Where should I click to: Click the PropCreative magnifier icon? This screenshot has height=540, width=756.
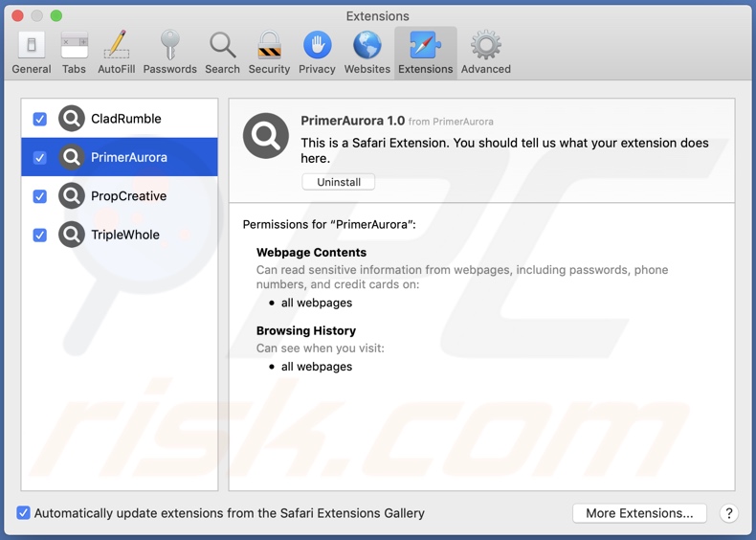tap(72, 195)
